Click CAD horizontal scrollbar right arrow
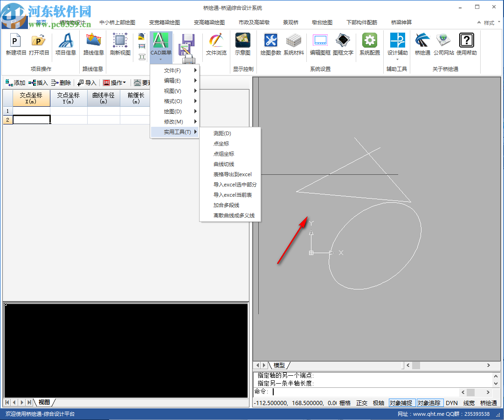This screenshot has width=504, height=420. click(x=488, y=365)
